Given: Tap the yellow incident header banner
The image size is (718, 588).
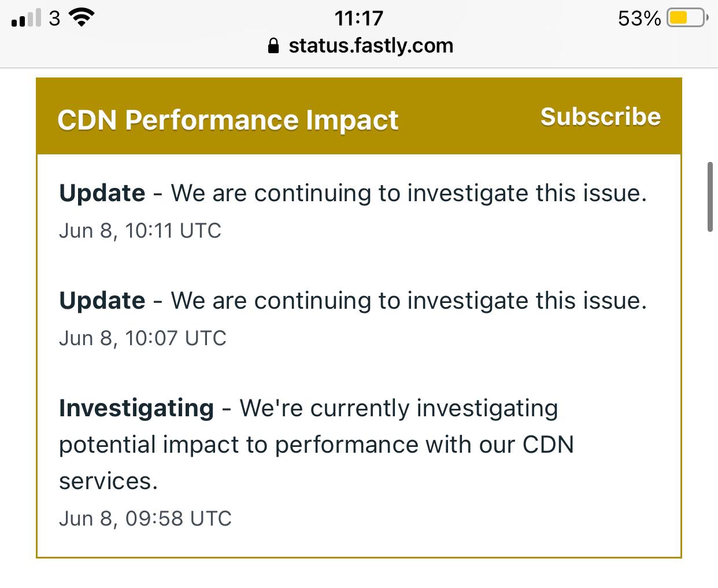Looking at the screenshot, I should coord(359,116).
